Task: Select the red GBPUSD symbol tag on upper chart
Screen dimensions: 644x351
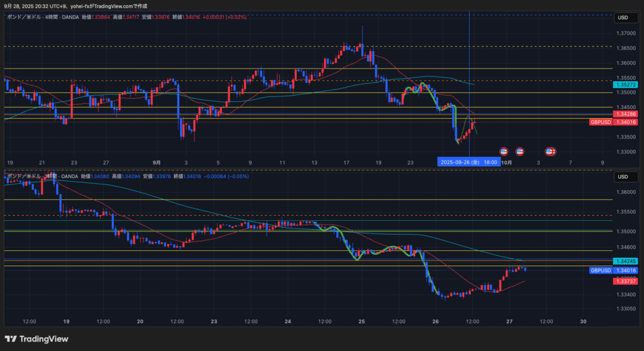Action: 602,122
